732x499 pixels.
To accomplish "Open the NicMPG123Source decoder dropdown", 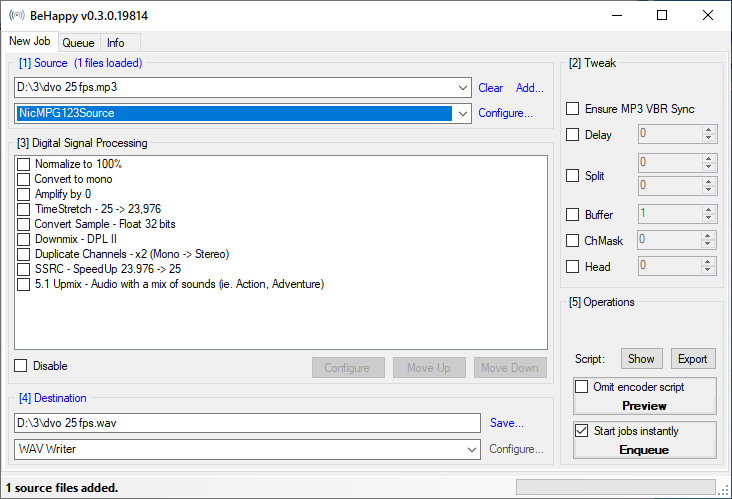I will click(x=463, y=113).
